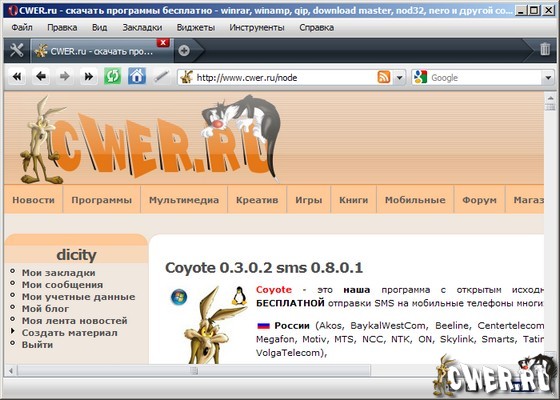Open the Инструменты menu
The width and height of the screenshot is (560, 400).
[257, 28]
